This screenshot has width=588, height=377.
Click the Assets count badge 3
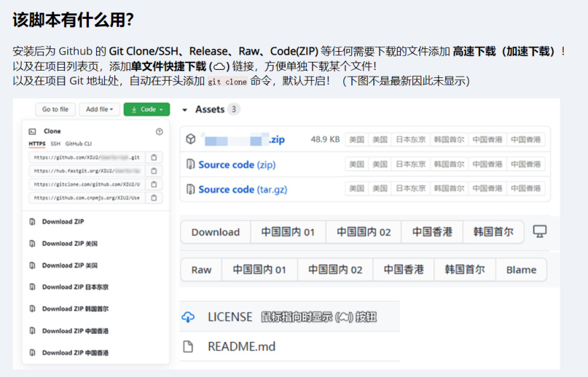pos(233,110)
